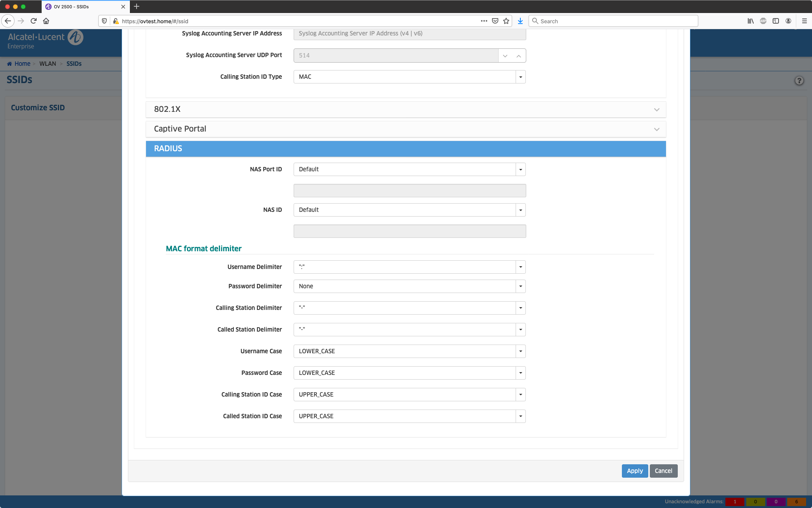Click the Apply button
This screenshot has height=508, width=812.
[x=634, y=471]
